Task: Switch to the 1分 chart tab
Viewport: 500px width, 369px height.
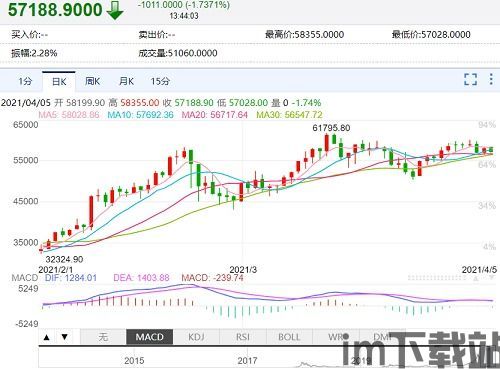Action: click(25, 81)
